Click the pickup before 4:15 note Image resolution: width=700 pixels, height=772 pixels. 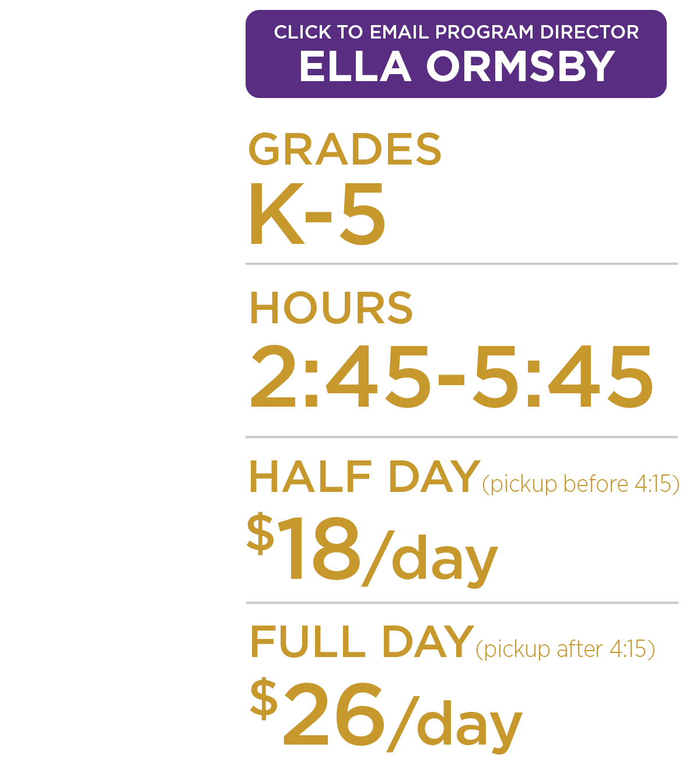pyautogui.click(x=581, y=484)
